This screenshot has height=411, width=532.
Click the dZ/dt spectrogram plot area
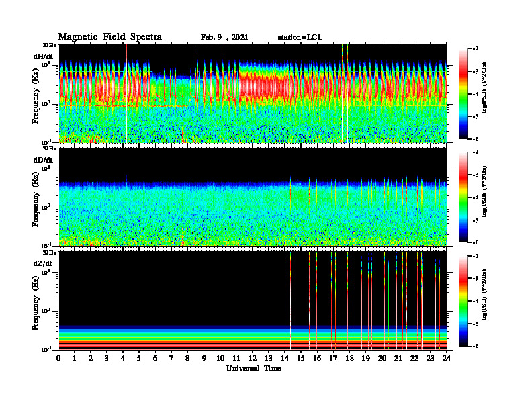click(253, 300)
